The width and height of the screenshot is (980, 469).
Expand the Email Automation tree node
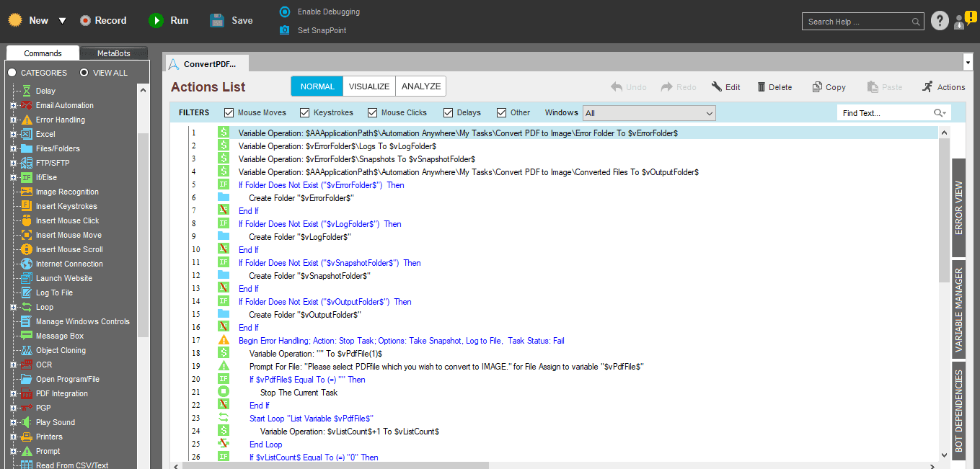pos(13,105)
